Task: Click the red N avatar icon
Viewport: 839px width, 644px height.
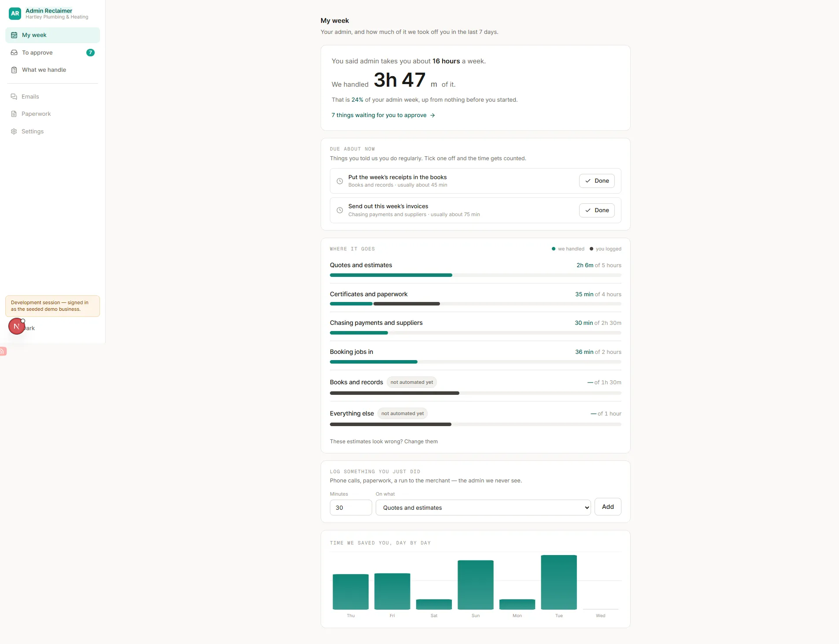Action: [16, 326]
